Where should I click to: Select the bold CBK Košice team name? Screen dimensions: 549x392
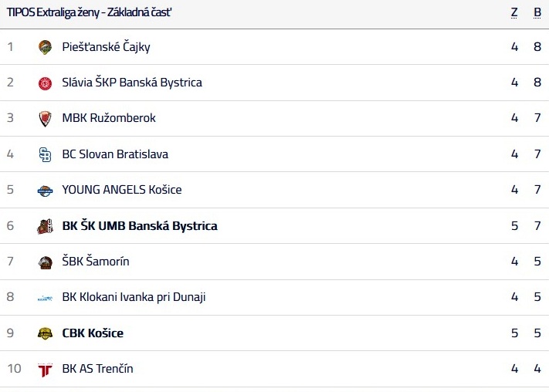[x=93, y=333]
